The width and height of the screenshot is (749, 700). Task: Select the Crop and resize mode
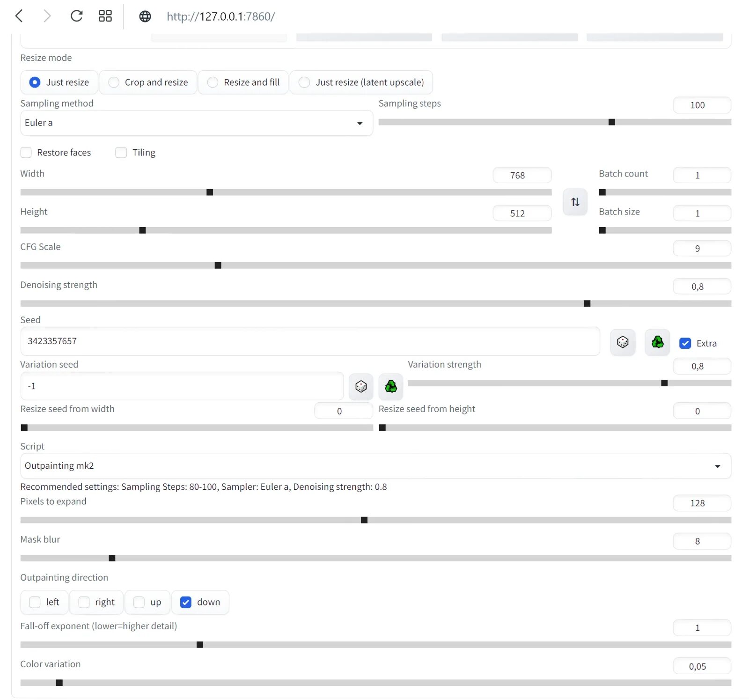pos(114,82)
